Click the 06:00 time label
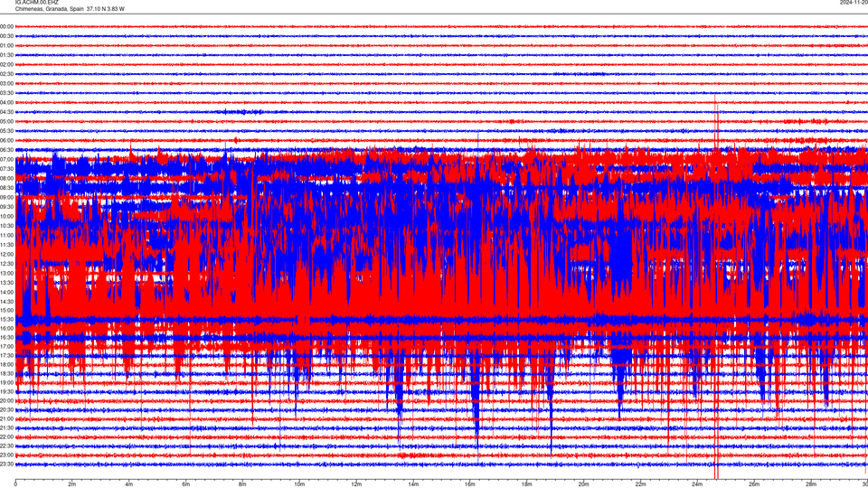Image resolution: width=868 pixels, height=488 pixels. pyautogui.click(x=6, y=141)
